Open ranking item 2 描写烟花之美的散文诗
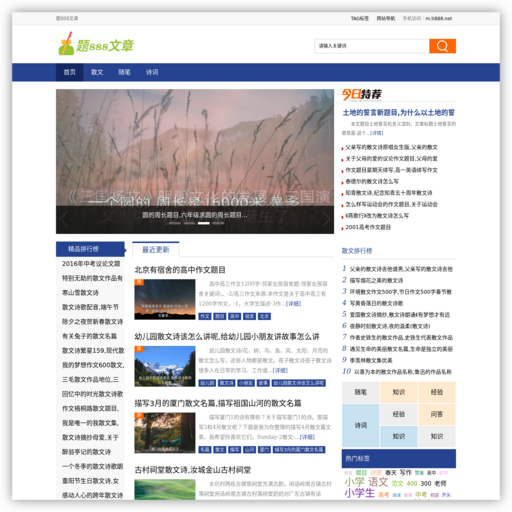 376,281
